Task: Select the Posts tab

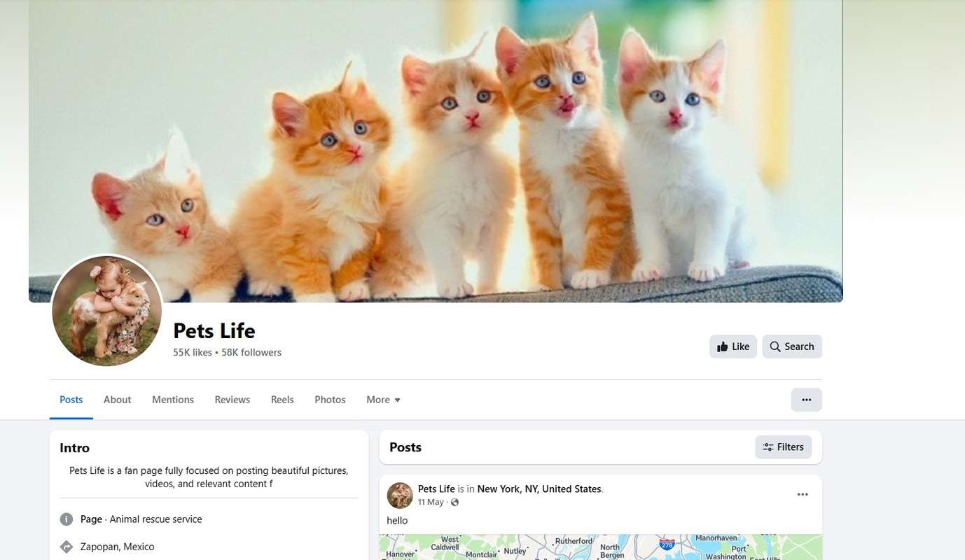Action: click(71, 400)
